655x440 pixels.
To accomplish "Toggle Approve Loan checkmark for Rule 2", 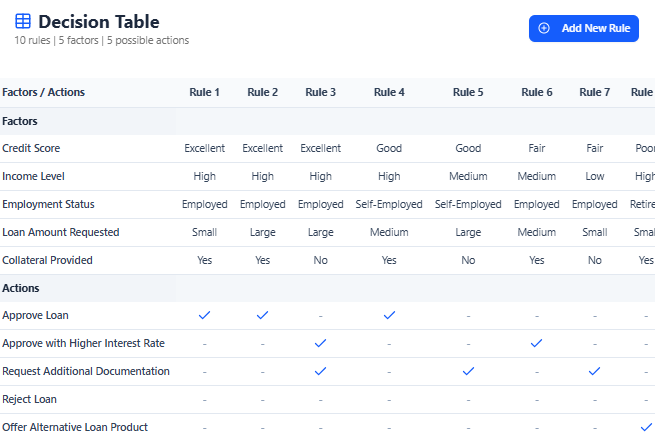I will (x=262, y=315).
